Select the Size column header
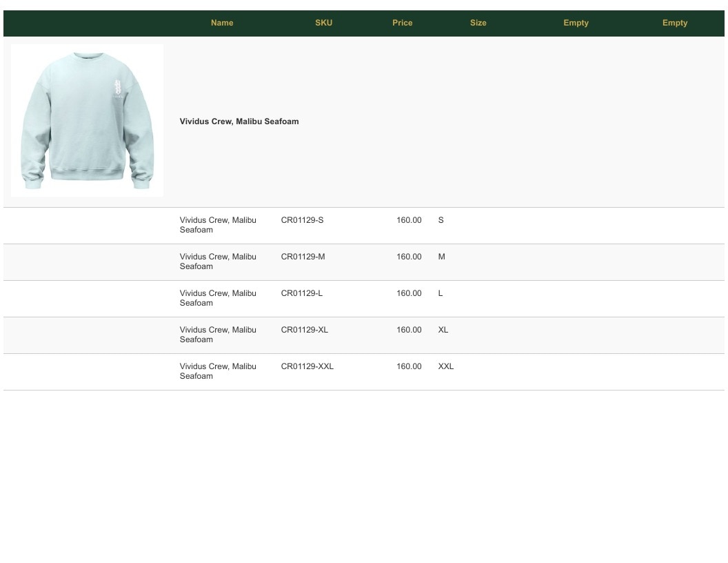Viewport: 728px width, 563px height. [478, 23]
